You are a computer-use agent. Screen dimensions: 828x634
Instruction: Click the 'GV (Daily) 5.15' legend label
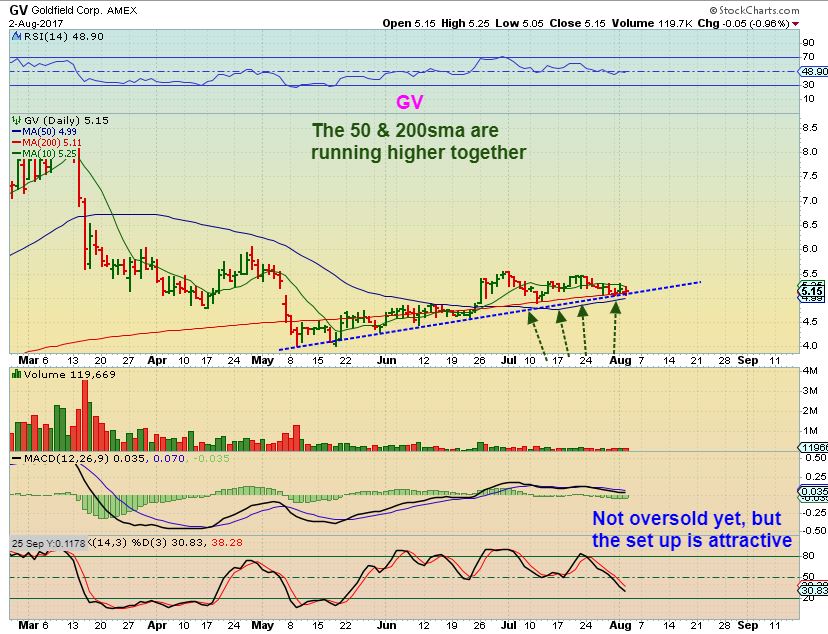point(66,120)
